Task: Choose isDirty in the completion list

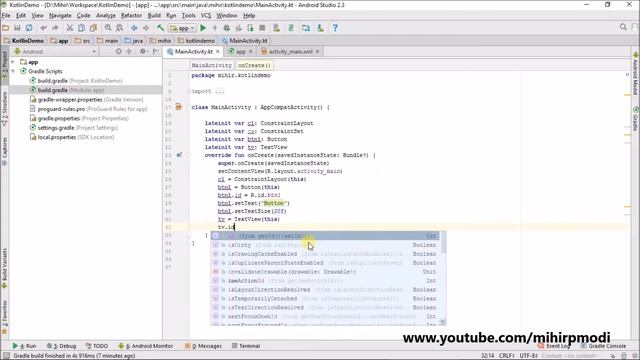Action: coord(325,245)
